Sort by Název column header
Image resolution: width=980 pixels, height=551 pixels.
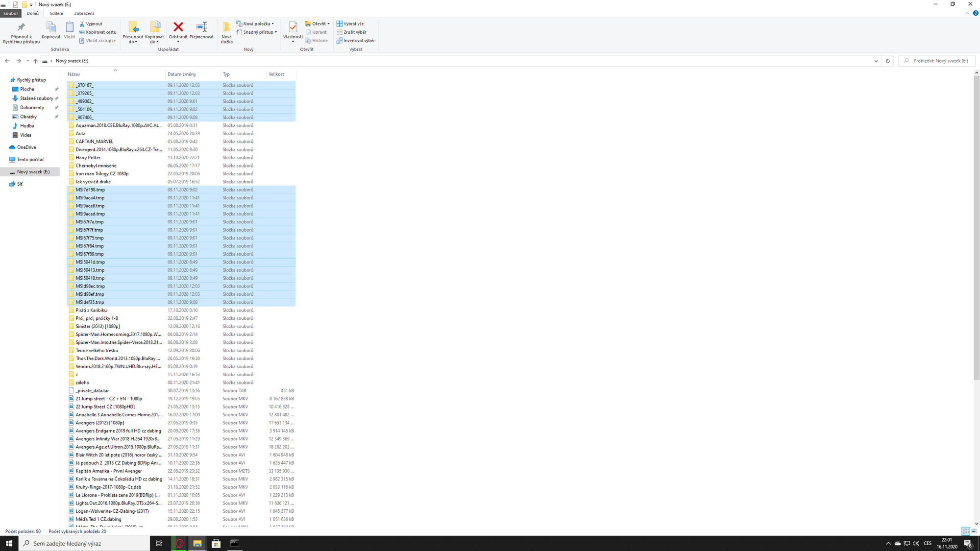point(116,74)
